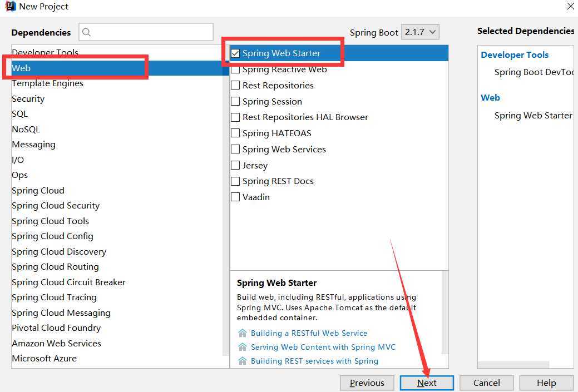This screenshot has height=392, width=578.
Task: Check the Spring Web Services checkbox
Action: [x=235, y=149]
